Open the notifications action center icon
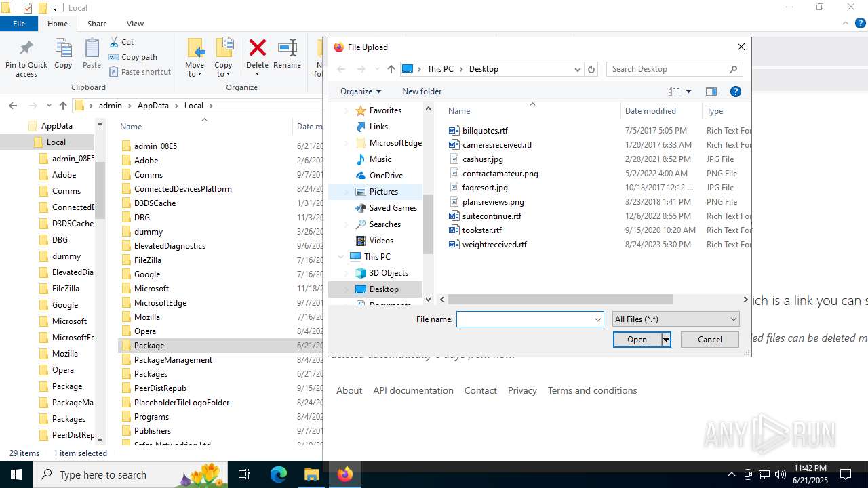The height and width of the screenshot is (488, 868). tap(846, 474)
